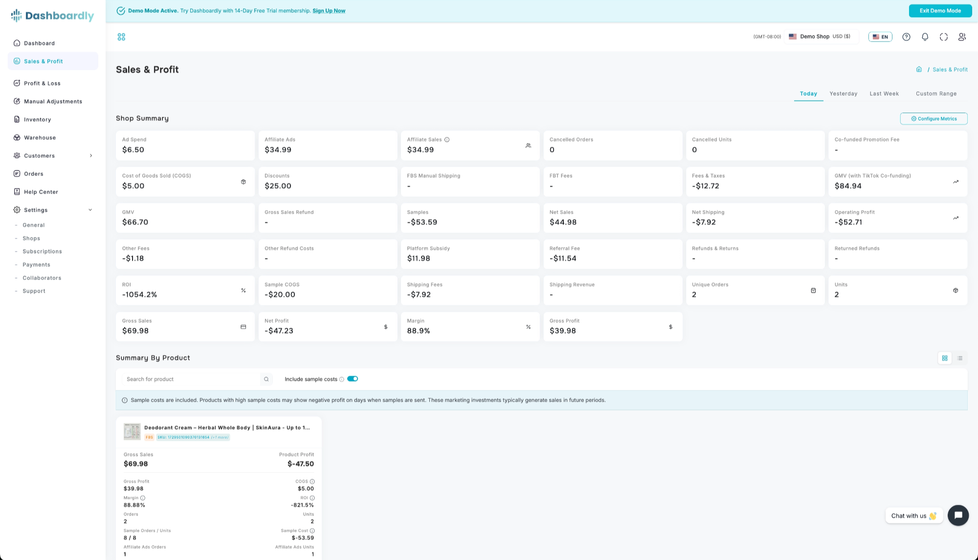Viewport: 978px width, 560px height.
Task: Select the Yesterday tab
Action: click(x=843, y=93)
